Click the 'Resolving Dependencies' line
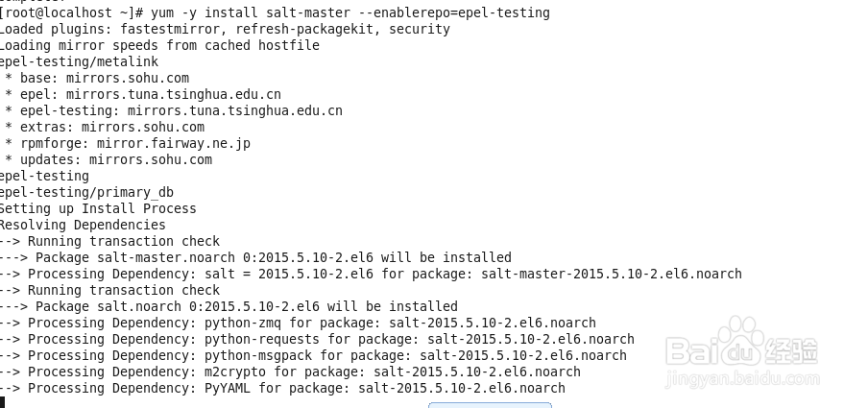 [83, 225]
